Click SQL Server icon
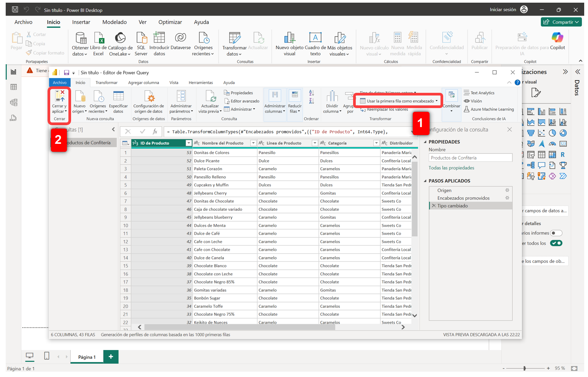 tap(141, 38)
